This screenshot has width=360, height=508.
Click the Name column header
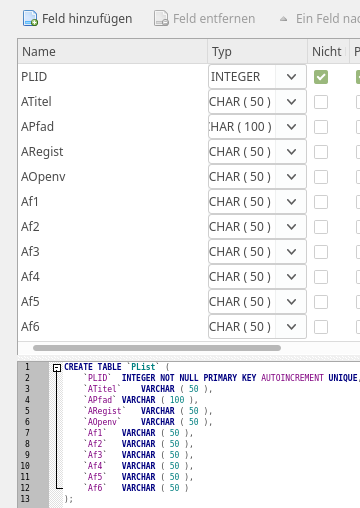click(113, 52)
